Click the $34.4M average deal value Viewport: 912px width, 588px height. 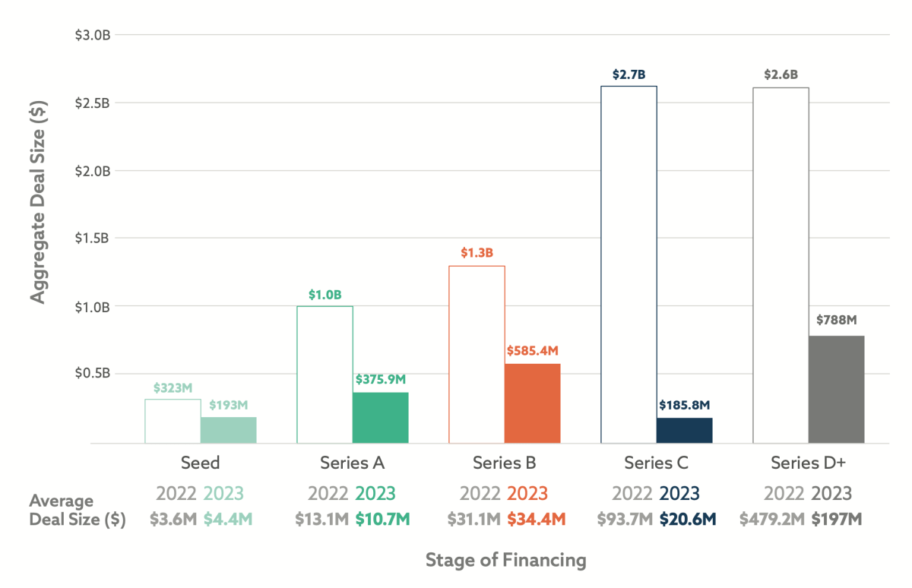(537, 520)
